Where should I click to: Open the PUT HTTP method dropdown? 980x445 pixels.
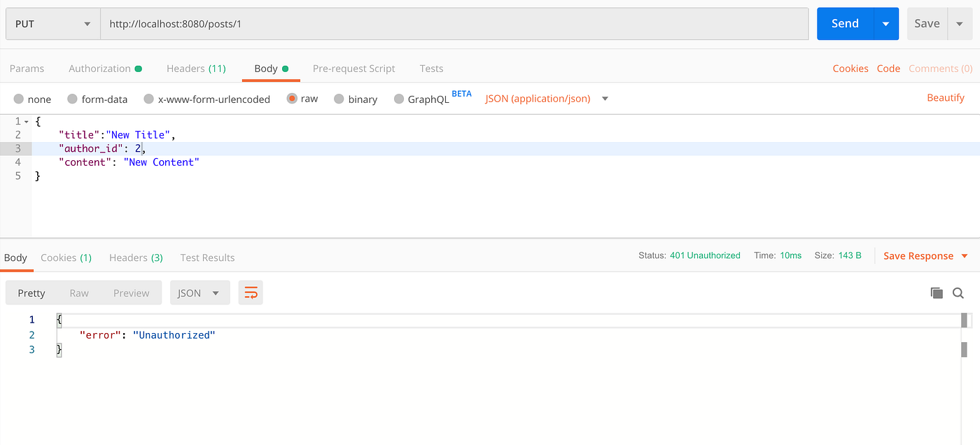[x=53, y=24]
